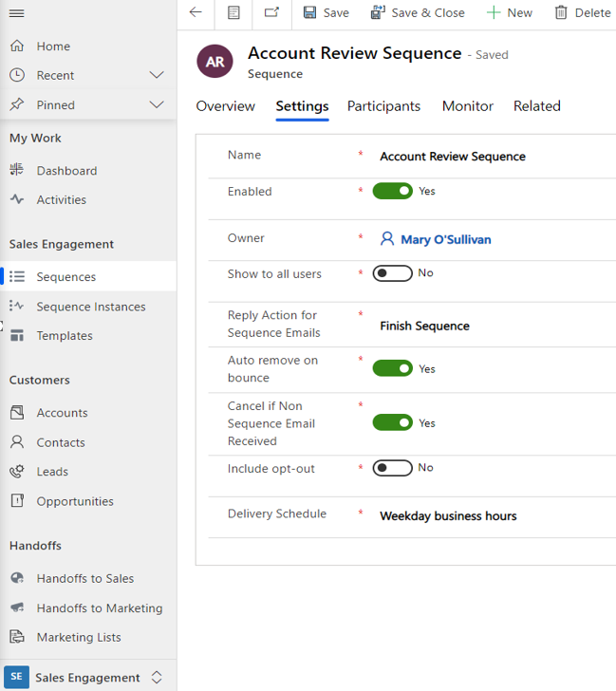This screenshot has width=616, height=691.
Task: Disable the Enabled toggle
Action: [393, 192]
